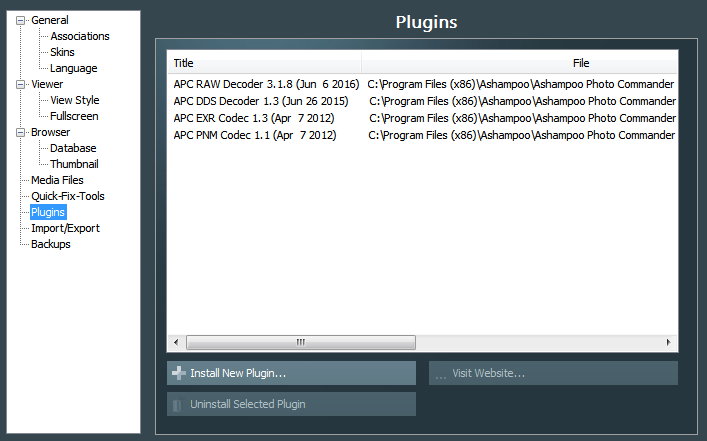Select the Fullscreen settings entry
Image resolution: width=707 pixels, height=441 pixels.
tap(74, 116)
